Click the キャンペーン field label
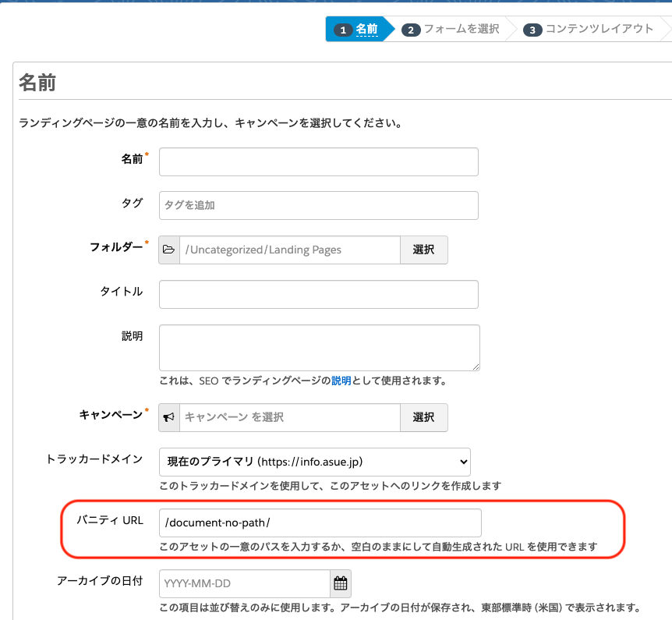The width and height of the screenshot is (672, 620). coord(111,415)
